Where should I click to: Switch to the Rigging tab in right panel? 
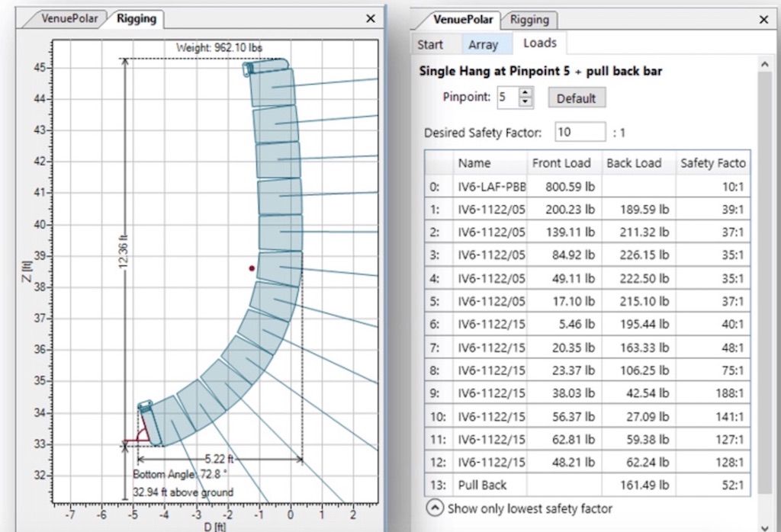529,20
